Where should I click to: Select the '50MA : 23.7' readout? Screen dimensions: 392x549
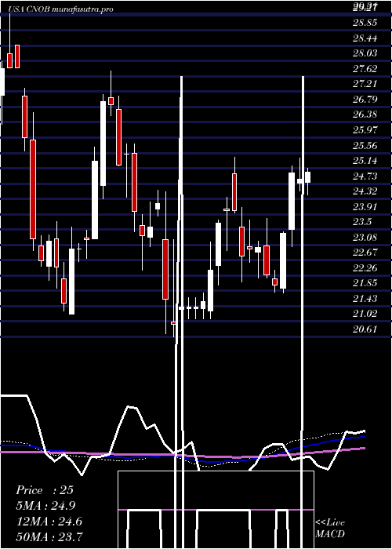49,536
